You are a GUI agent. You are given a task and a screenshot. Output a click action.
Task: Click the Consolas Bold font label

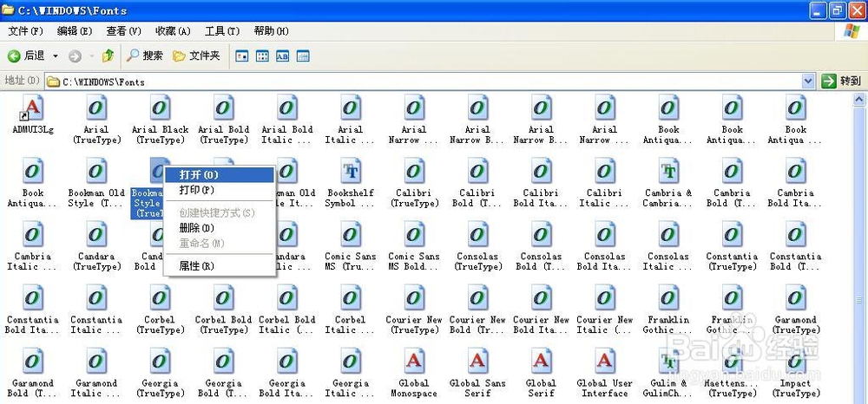[541, 262]
